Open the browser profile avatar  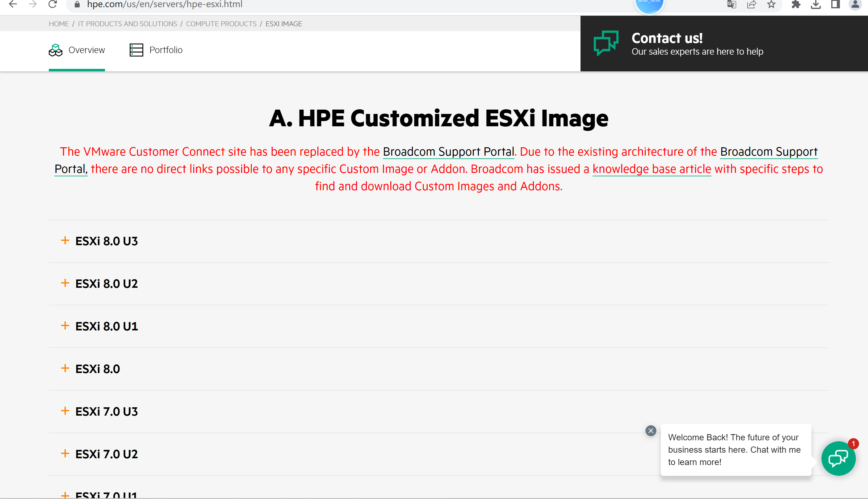coord(855,4)
